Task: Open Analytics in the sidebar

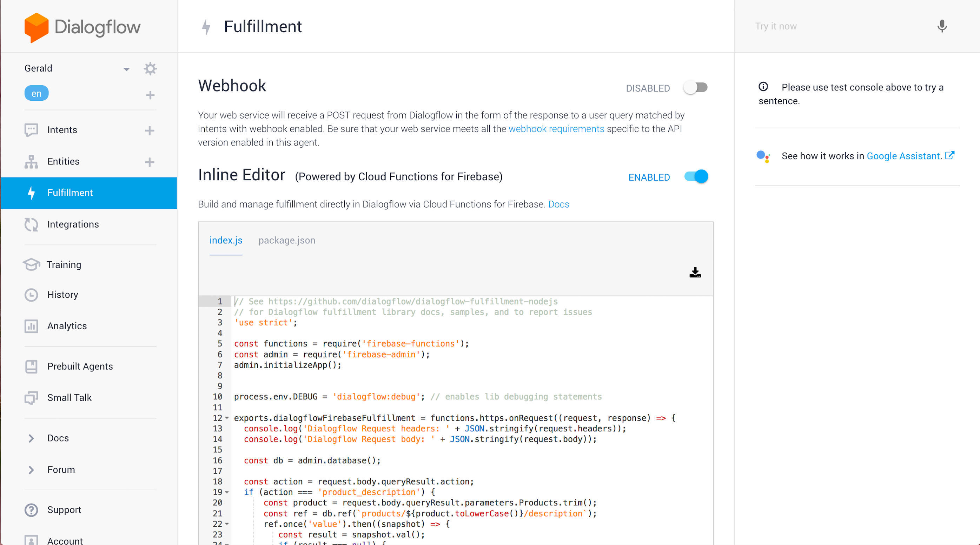Action: [67, 326]
